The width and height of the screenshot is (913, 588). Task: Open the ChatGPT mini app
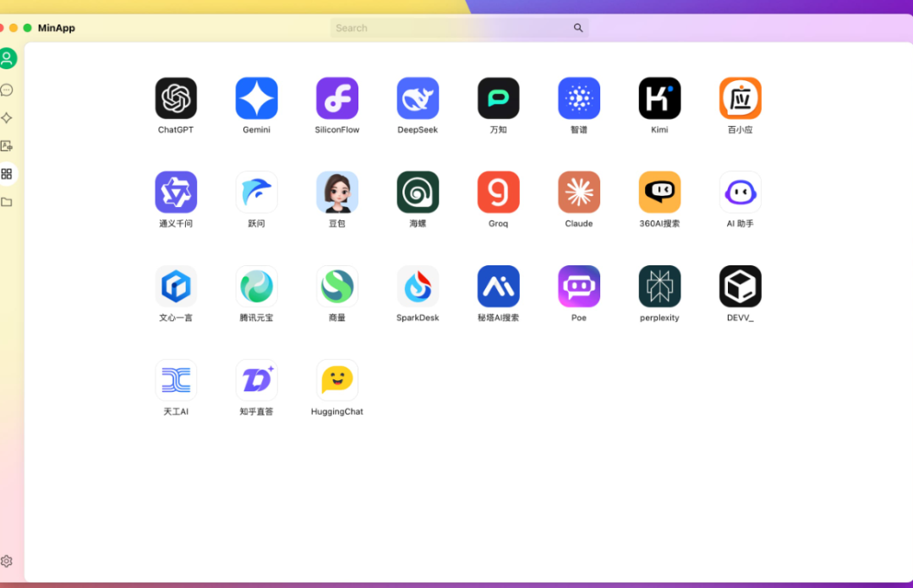pyautogui.click(x=176, y=98)
